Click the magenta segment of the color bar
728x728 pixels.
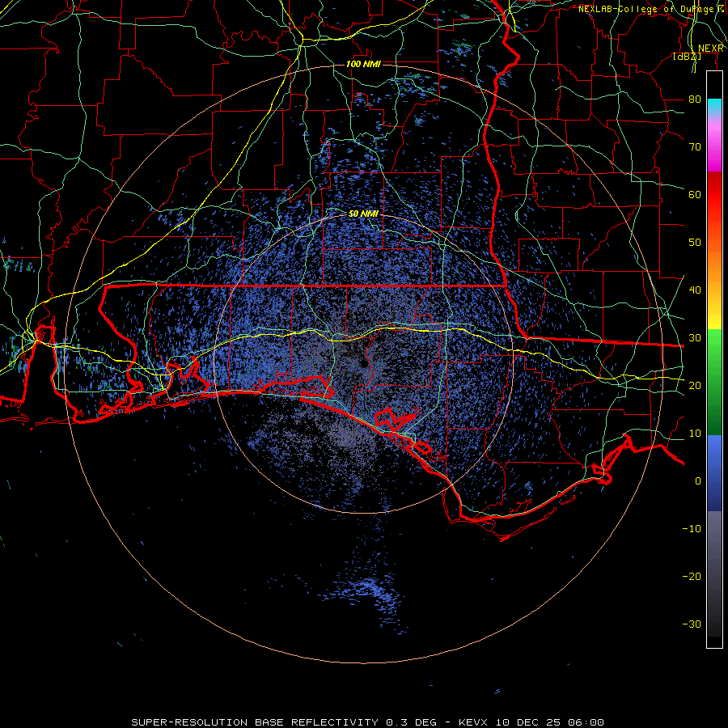[714, 153]
